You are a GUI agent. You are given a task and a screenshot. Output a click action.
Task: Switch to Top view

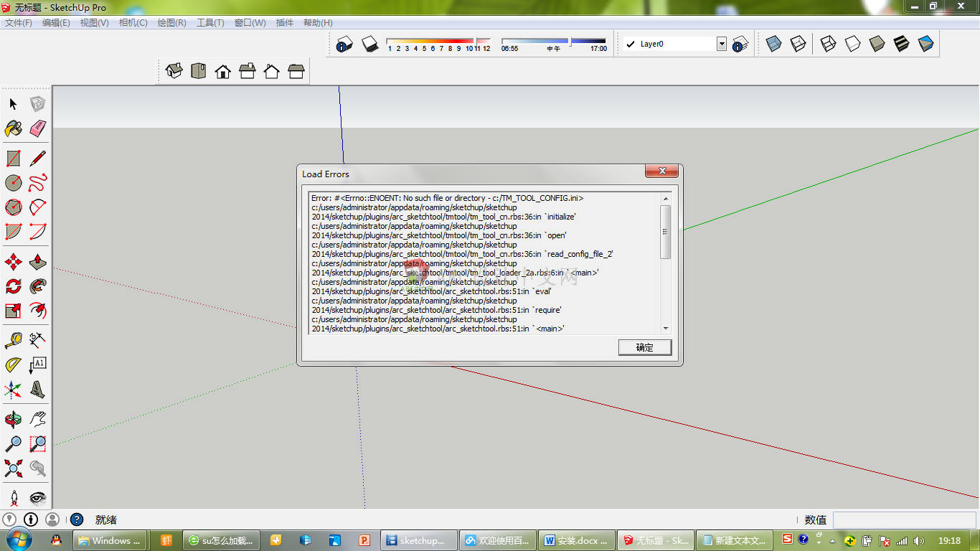(199, 70)
